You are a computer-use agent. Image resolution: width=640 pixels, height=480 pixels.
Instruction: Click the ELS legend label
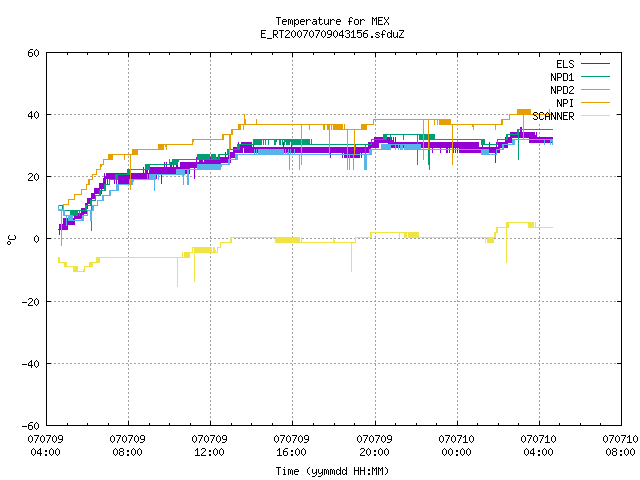(565, 64)
